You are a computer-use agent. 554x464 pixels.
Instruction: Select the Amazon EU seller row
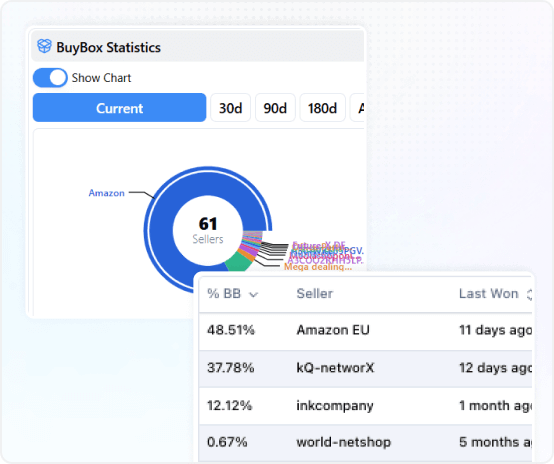coord(365,331)
